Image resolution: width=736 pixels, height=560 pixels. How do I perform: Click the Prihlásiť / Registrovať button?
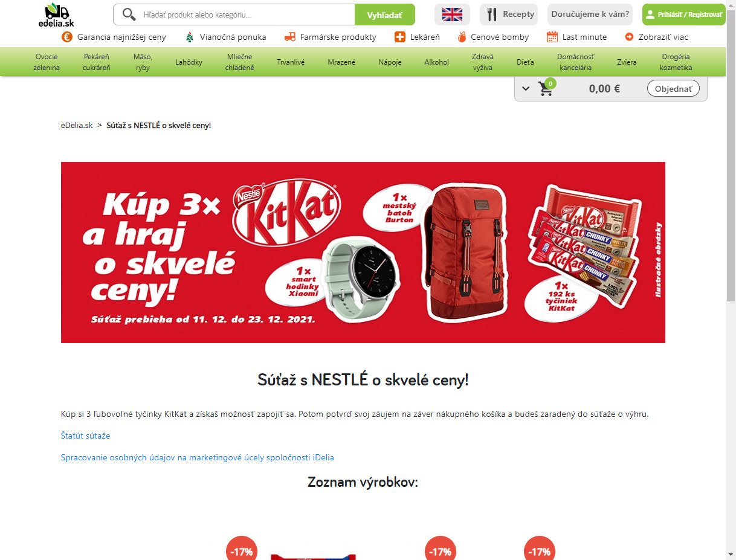pos(683,14)
